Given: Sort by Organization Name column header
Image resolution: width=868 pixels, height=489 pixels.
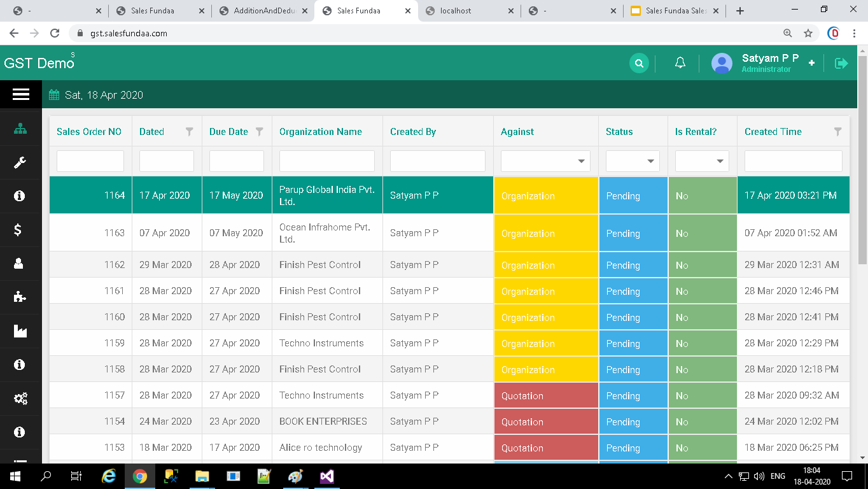Looking at the screenshot, I should pyautogui.click(x=320, y=132).
